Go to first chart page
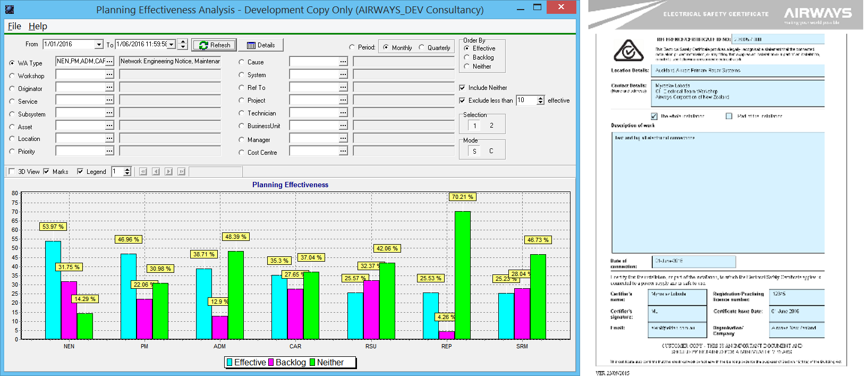Image resolution: width=868 pixels, height=376 pixels. coord(143,171)
